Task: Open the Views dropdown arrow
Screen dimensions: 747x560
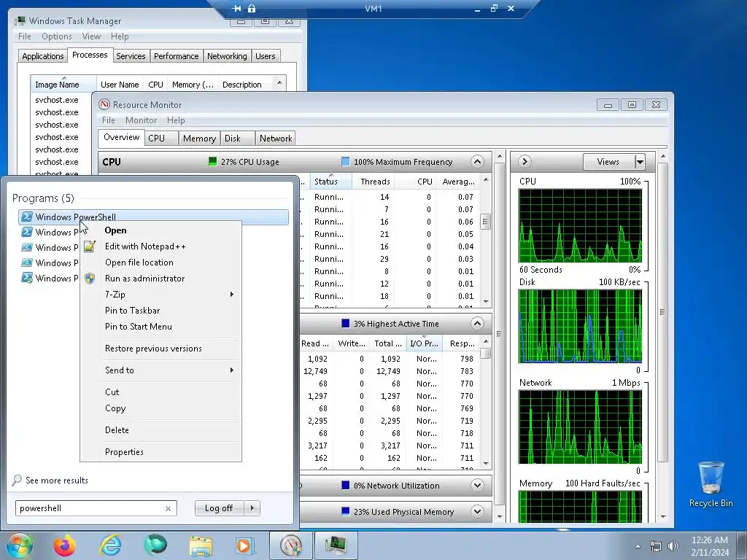Action: point(640,162)
